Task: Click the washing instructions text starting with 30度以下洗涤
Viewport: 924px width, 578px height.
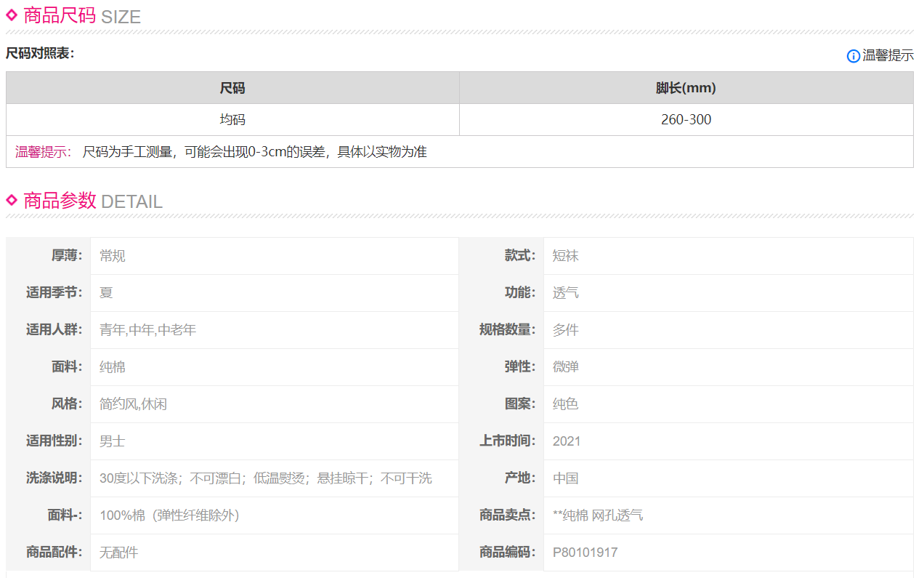Action: pos(265,478)
